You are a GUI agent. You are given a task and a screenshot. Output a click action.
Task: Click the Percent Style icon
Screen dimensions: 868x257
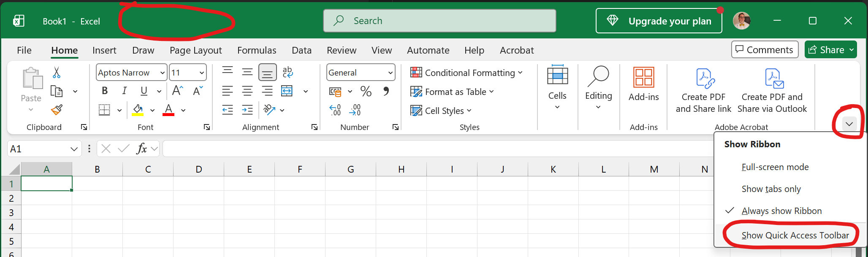(x=366, y=91)
